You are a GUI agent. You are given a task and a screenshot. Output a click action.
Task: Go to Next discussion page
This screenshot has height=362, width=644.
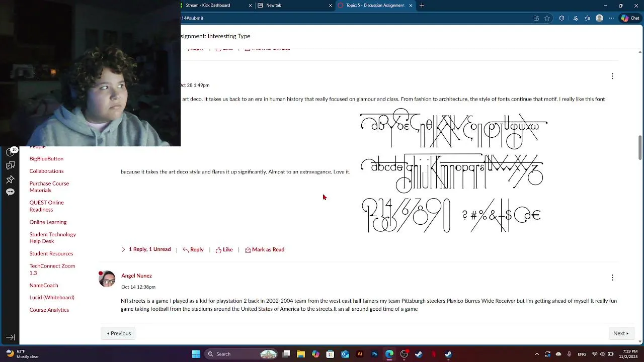click(x=621, y=333)
